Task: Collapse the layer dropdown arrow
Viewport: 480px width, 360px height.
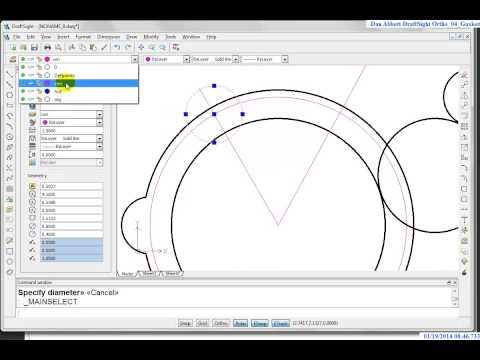Action: [x=134, y=59]
